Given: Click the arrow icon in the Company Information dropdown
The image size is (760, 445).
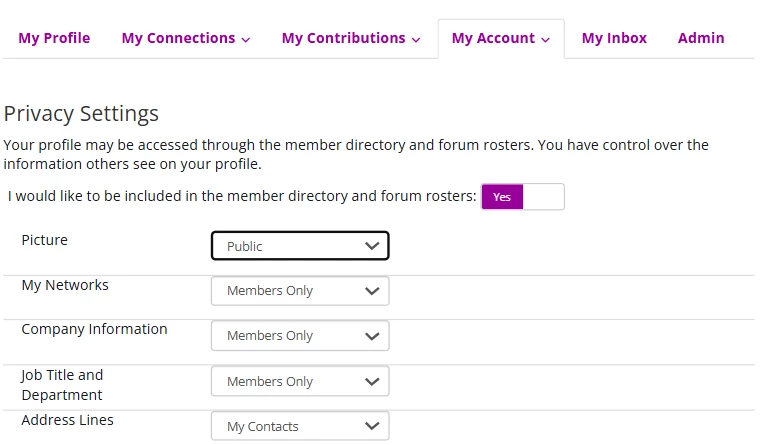Looking at the screenshot, I should click(372, 336).
